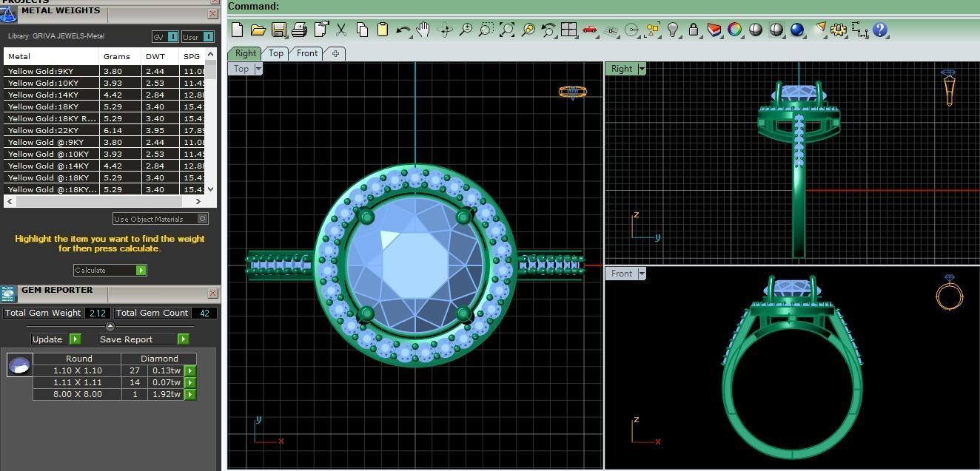
Task: Click the Grams column header
Action: point(120,56)
